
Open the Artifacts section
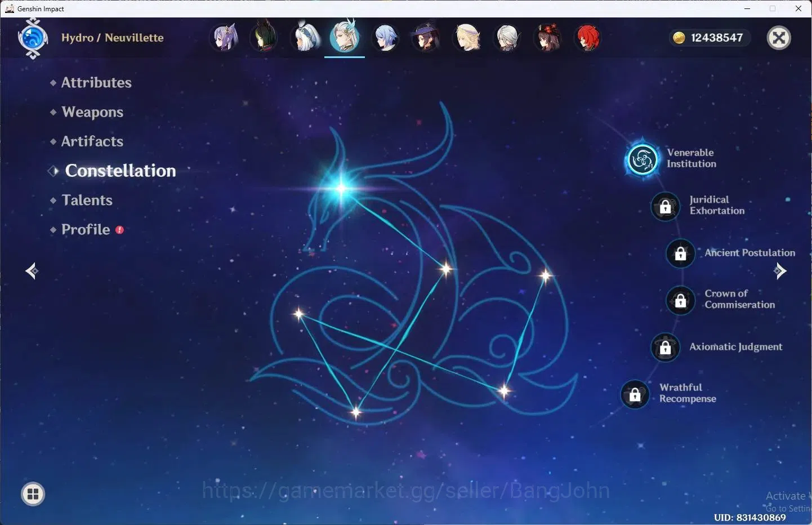click(92, 141)
